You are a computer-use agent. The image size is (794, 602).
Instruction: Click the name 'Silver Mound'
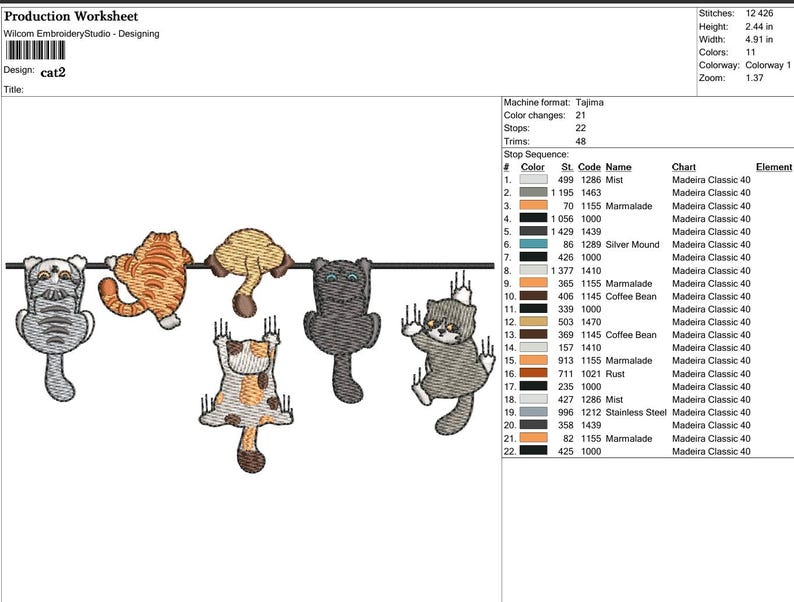click(x=632, y=245)
